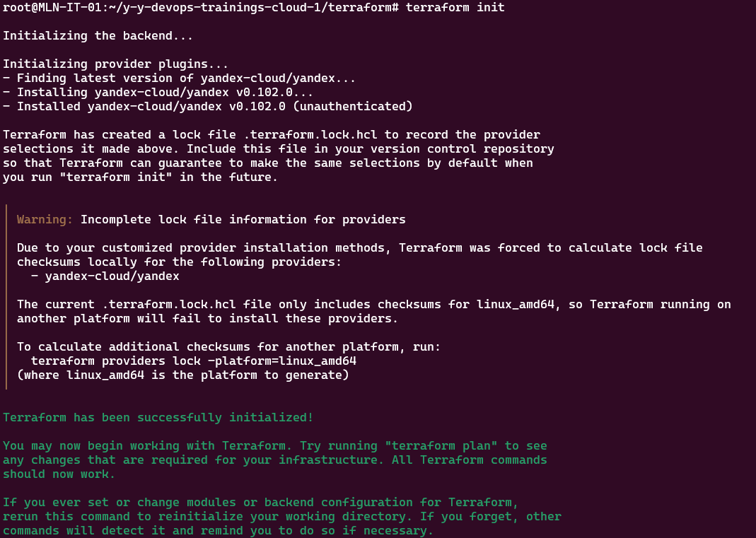Click the 'Installing yandex-cloud/yandex v0.102.0' line
Screen dimensions: 756x538
coord(158,92)
